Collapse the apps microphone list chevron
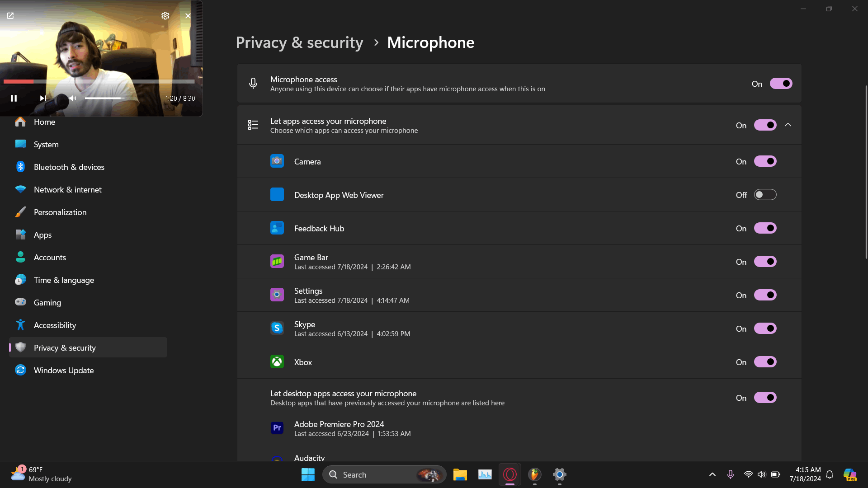 [788, 125]
